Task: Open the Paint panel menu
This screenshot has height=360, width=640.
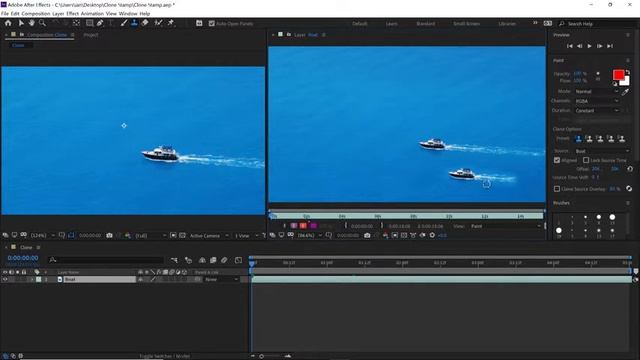Action: (628, 60)
